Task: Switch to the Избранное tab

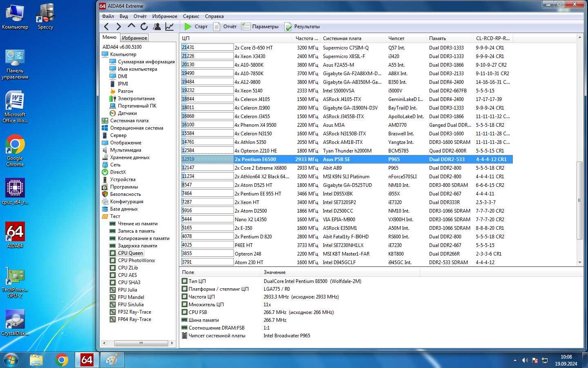Action: pos(134,38)
